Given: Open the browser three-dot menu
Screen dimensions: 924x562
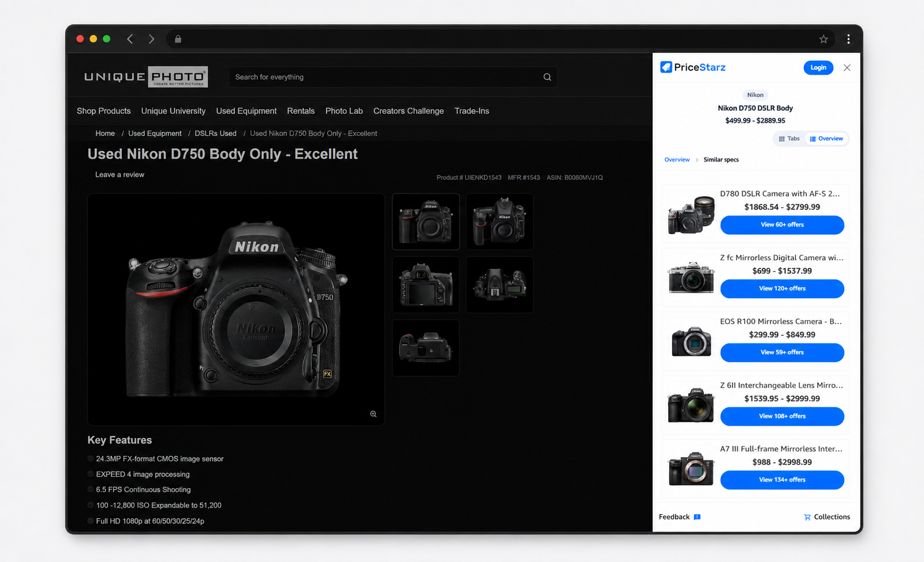Looking at the screenshot, I should coord(848,39).
